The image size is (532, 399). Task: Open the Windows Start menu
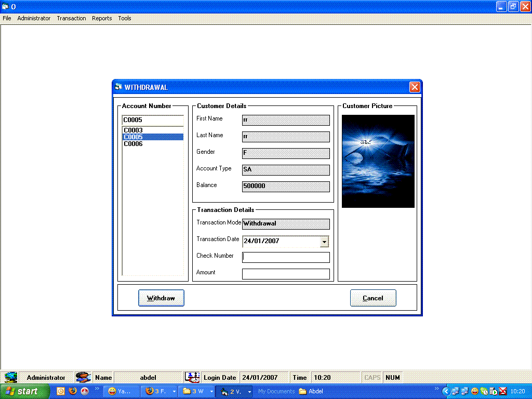click(25, 391)
